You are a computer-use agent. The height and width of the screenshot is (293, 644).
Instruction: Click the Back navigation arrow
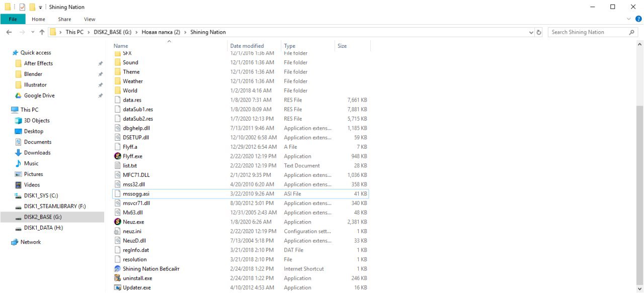(x=9, y=32)
